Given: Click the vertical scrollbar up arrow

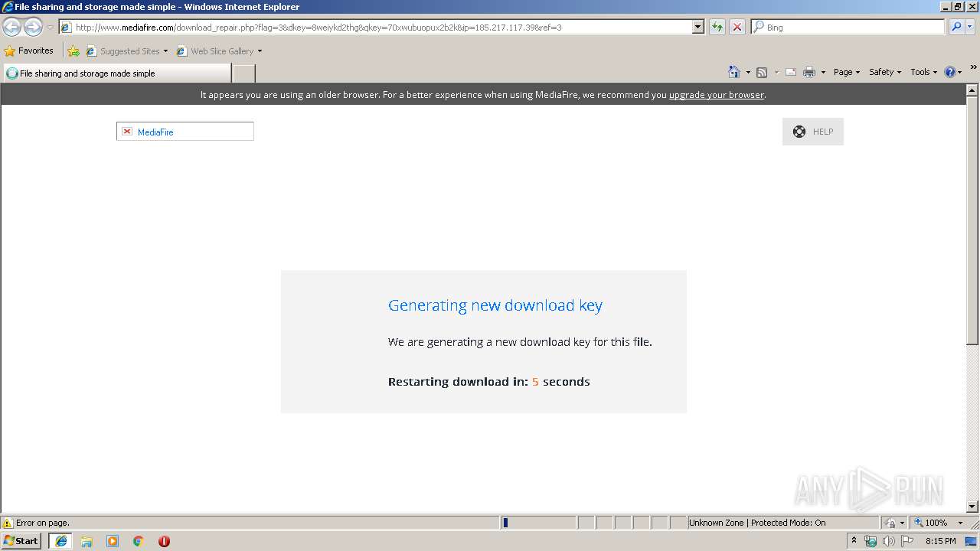Looking at the screenshot, I should tap(972, 90).
